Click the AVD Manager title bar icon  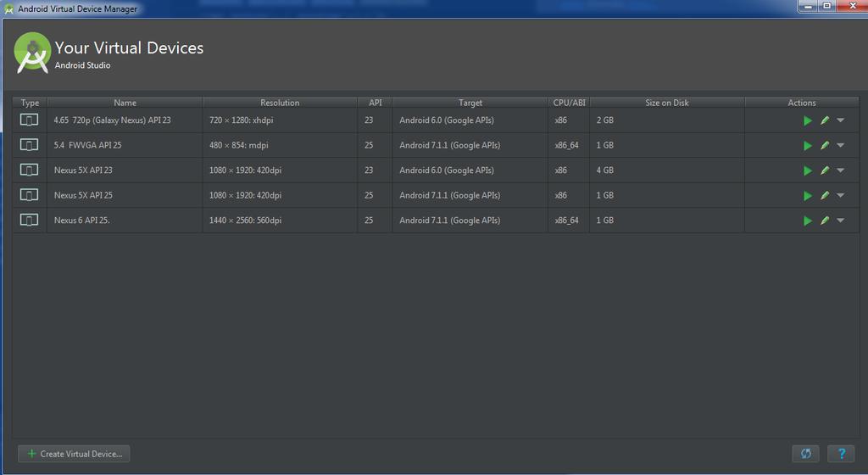click(x=8, y=8)
